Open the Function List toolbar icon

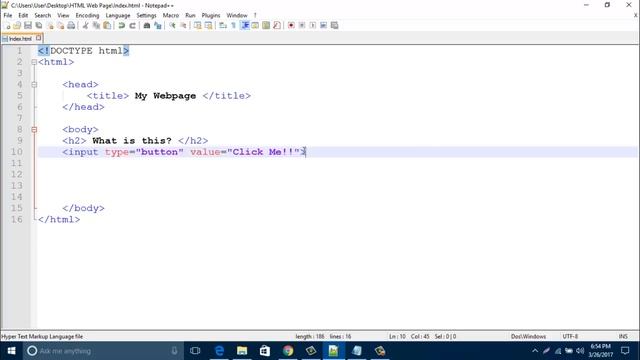(x=277, y=25)
